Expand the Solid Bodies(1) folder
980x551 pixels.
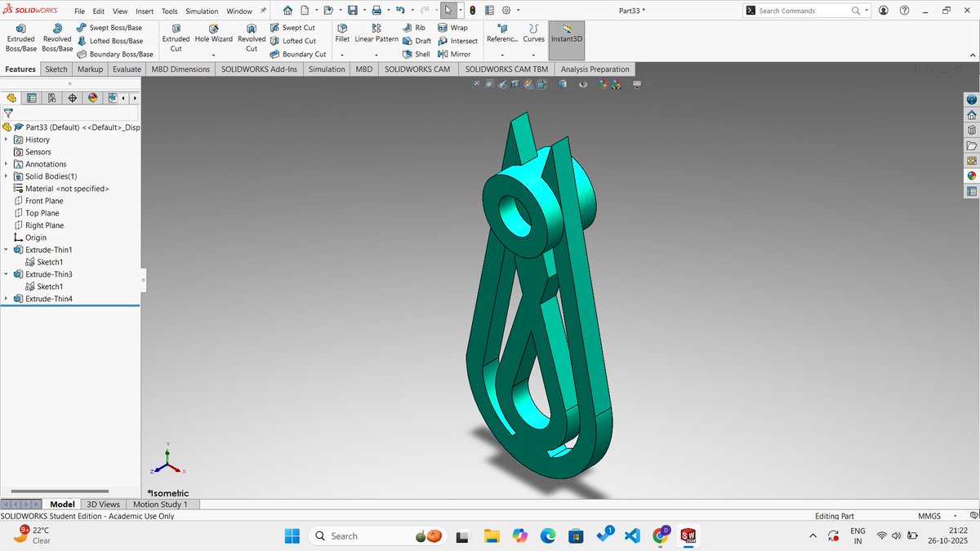click(x=6, y=176)
